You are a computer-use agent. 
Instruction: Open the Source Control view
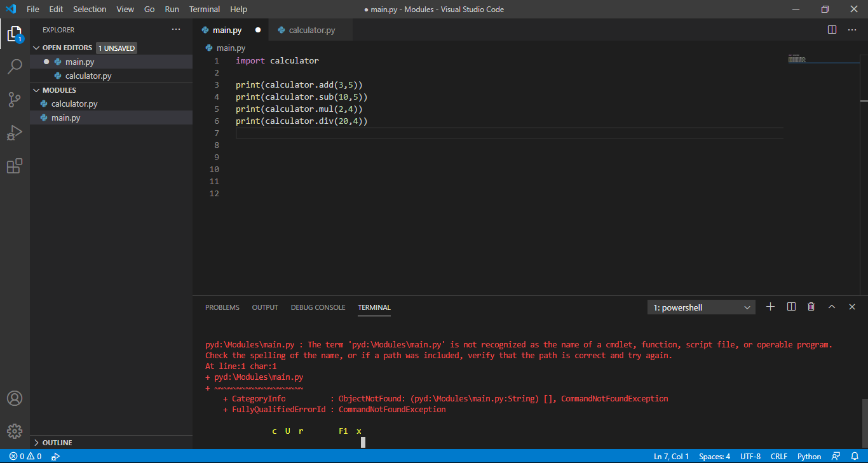pos(15,100)
